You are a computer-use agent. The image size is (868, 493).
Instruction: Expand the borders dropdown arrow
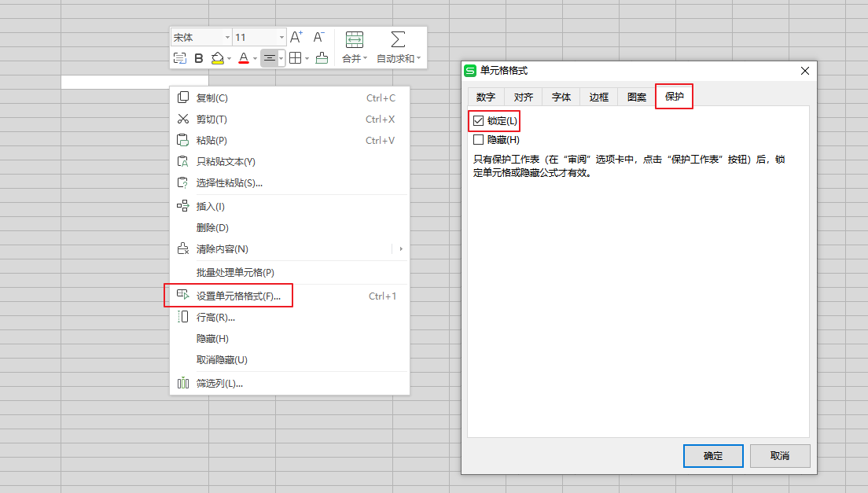[307, 59]
